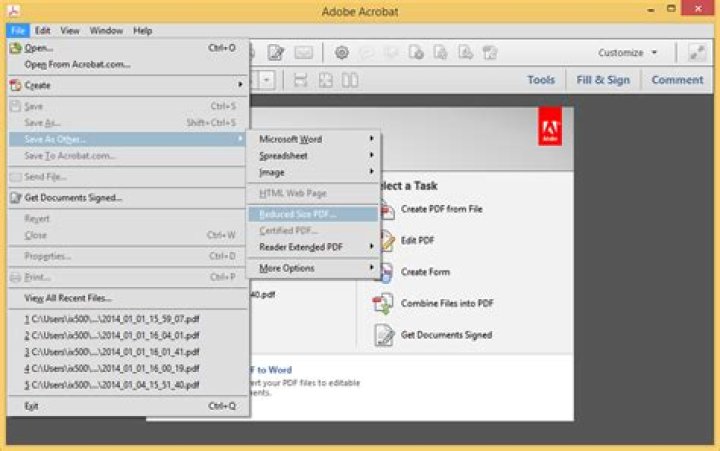Image resolution: width=720 pixels, height=451 pixels.
Task: Expand the Microsoft Word submenu
Action: (371, 138)
